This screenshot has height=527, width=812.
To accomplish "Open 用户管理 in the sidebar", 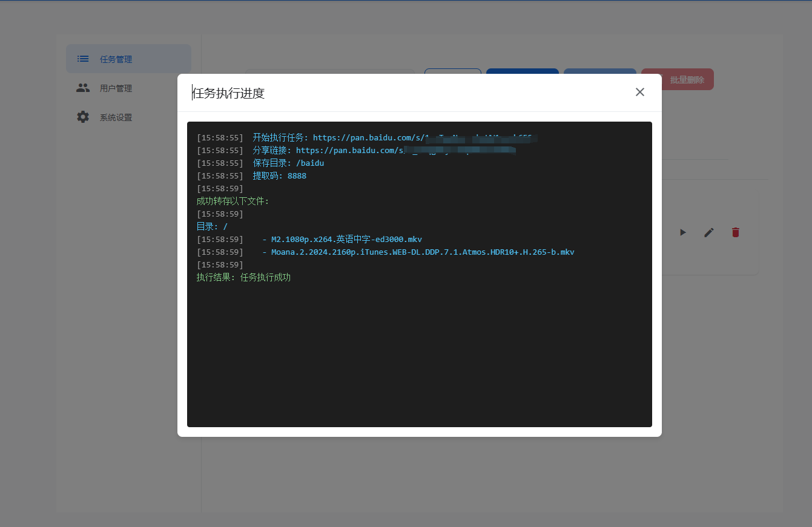I will click(128, 88).
